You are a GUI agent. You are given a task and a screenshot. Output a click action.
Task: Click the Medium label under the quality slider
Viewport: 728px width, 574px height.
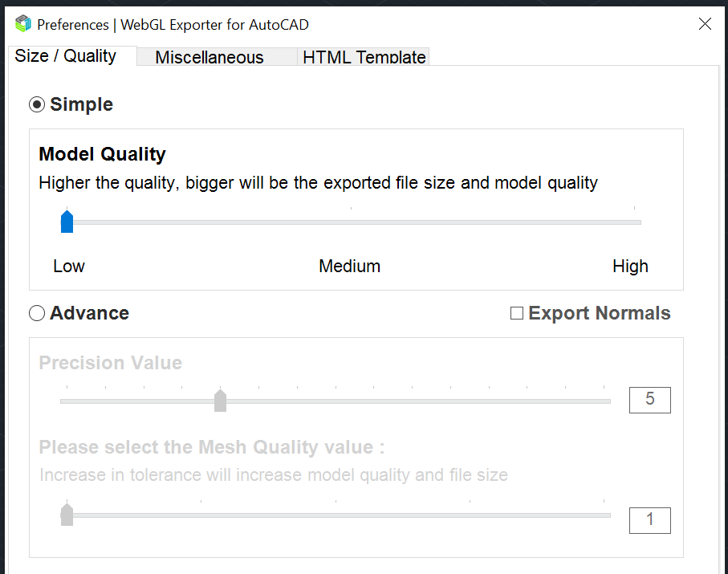[350, 267]
